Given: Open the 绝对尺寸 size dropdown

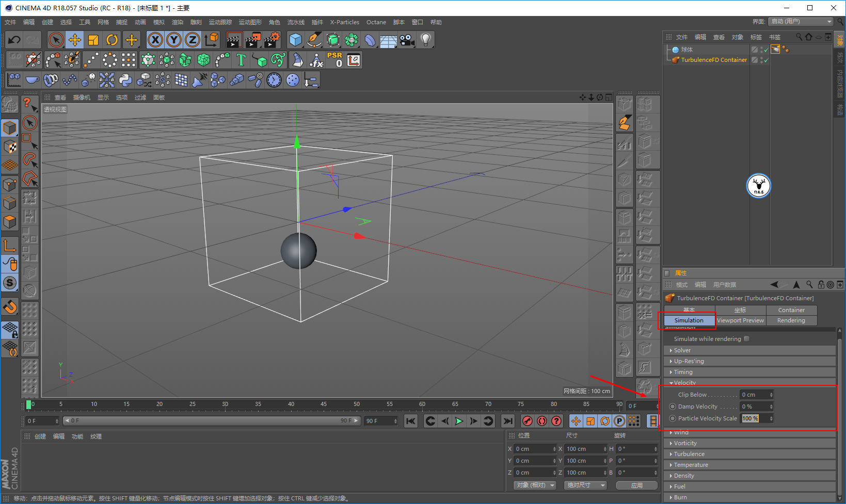Looking at the screenshot, I should (585, 485).
